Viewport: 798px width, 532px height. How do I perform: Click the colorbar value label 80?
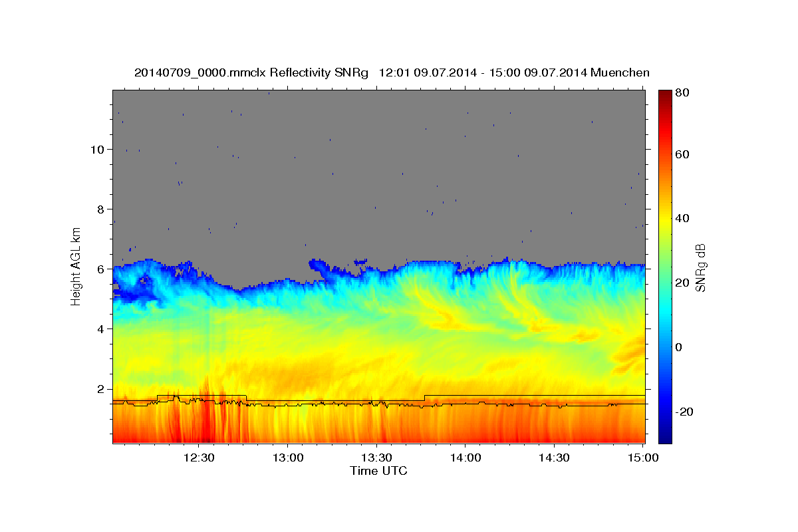pos(682,92)
